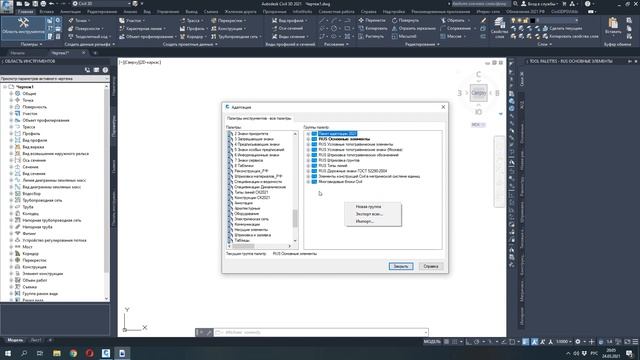This screenshot has width=640, height=360.
Task: Choose Экспорт все... in the context menu
Action: coord(369,214)
